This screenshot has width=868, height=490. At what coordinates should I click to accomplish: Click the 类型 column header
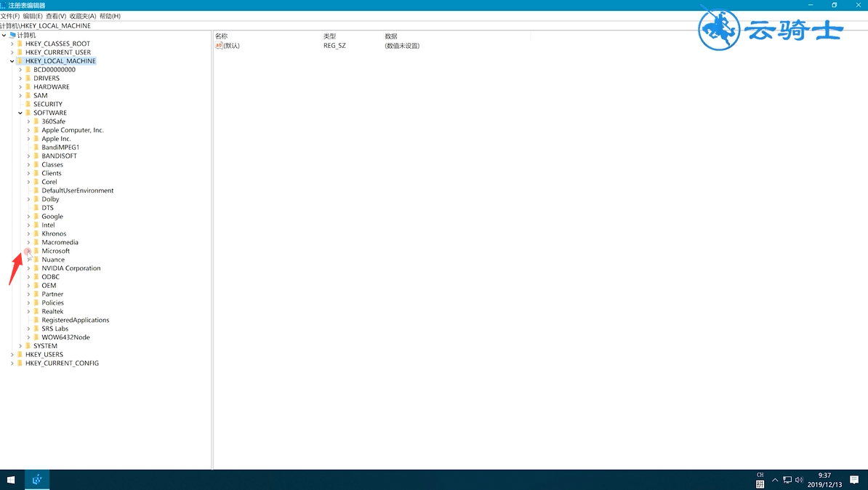(330, 36)
